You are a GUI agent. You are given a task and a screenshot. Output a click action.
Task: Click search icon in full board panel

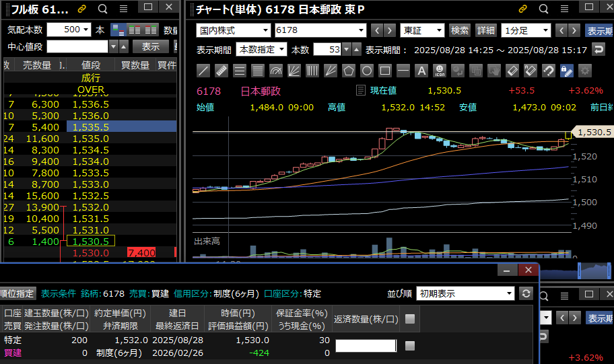pos(102,9)
